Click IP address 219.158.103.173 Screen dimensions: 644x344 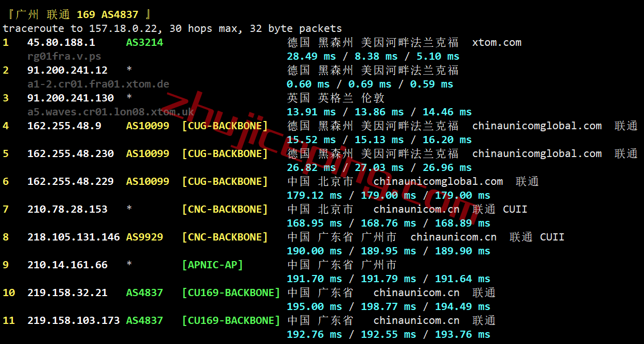pyautogui.click(x=74, y=320)
